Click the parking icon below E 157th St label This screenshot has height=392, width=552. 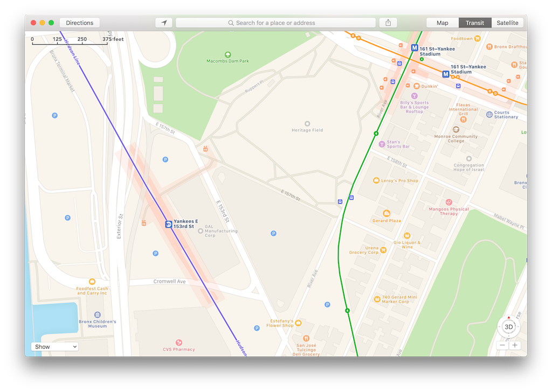click(165, 159)
